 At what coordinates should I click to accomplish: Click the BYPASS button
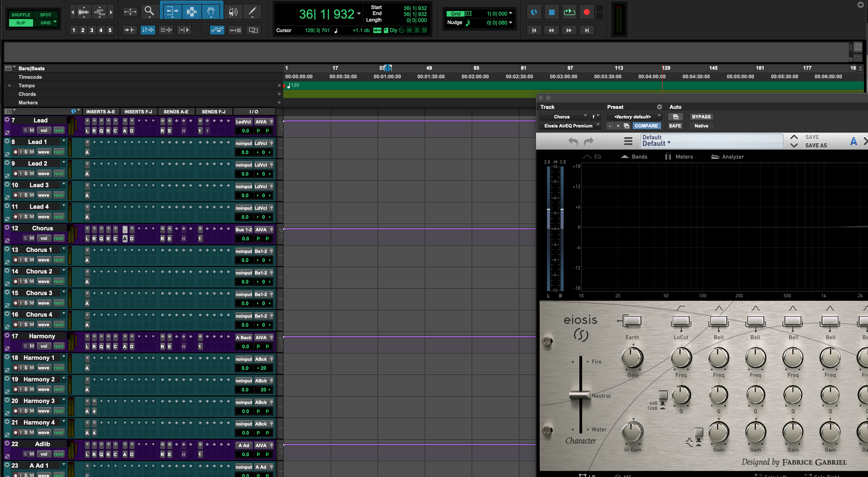[x=701, y=117]
